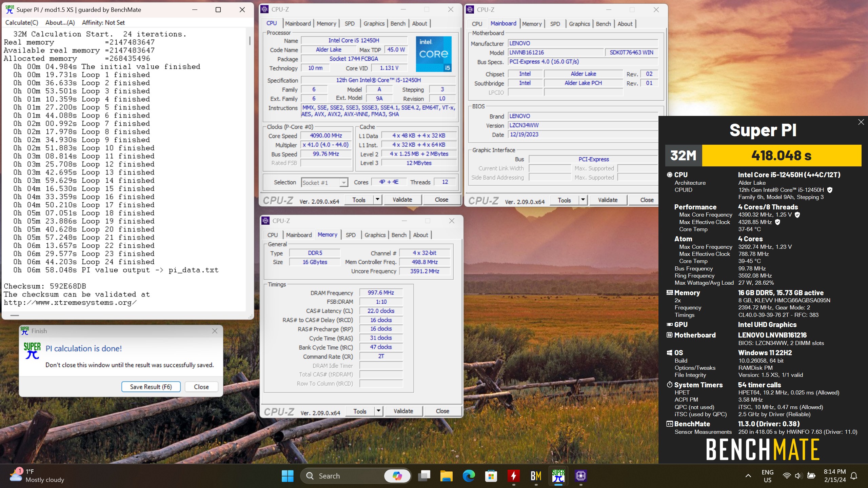Expand Tools dropdown arrow in Memory window
Image resolution: width=868 pixels, height=488 pixels.
378,411
